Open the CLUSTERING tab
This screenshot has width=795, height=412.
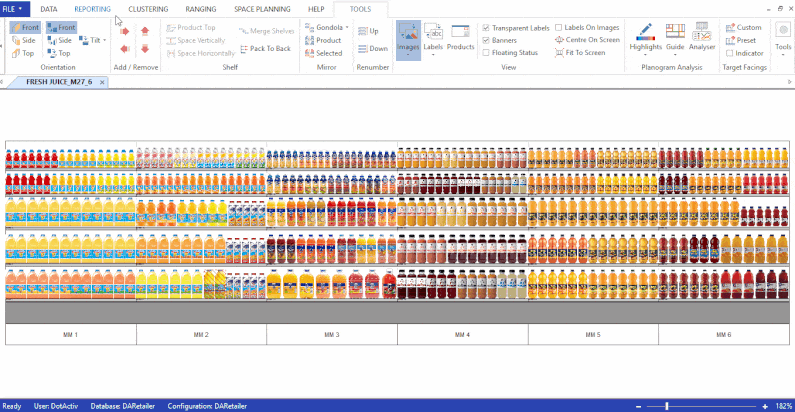point(148,9)
